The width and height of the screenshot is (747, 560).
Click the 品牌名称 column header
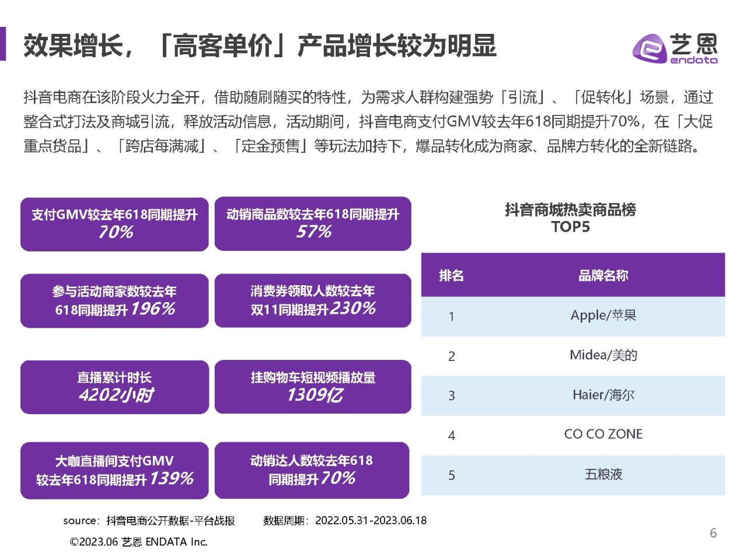pos(603,275)
